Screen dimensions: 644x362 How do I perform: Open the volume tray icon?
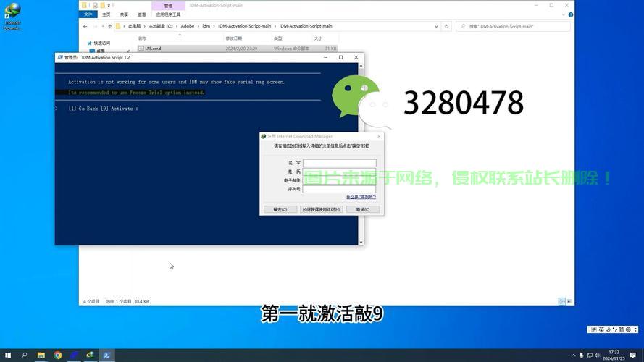(597, 355)
